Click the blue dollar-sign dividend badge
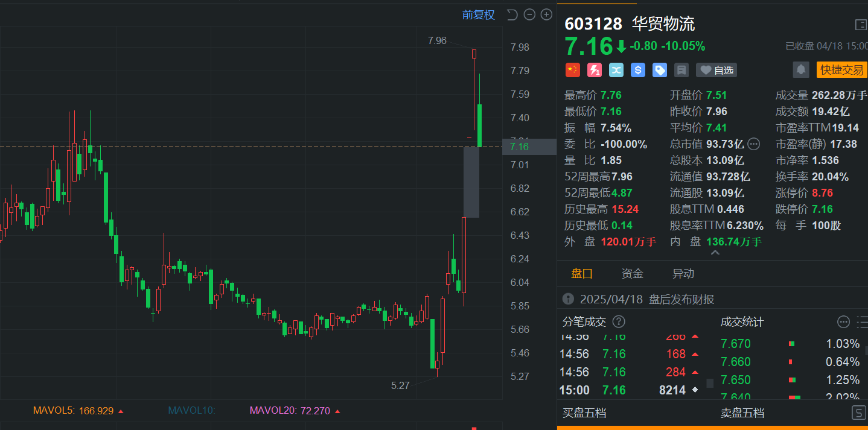Viewport: 868px width, 430px height. coord(638,70)
